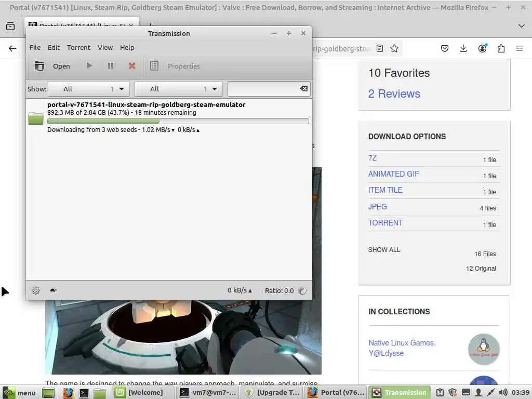Image resolution: width=532 pixels, height=399 pixels.
Task: Launch terminal from taskbar launcher
Action: tap(84, 393)
